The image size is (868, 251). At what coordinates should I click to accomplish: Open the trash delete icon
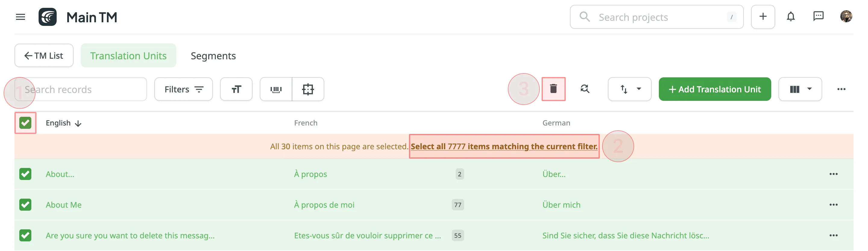(554, 89)
